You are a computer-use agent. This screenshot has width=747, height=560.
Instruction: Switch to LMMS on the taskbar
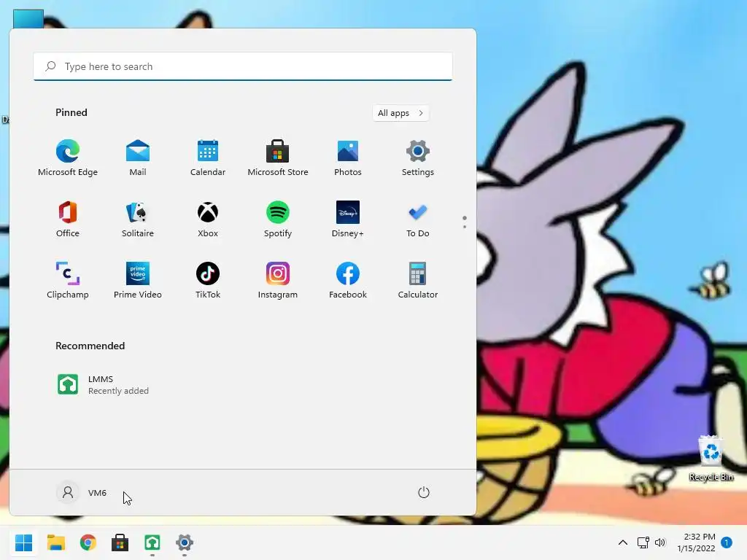(x=152, y=542)
